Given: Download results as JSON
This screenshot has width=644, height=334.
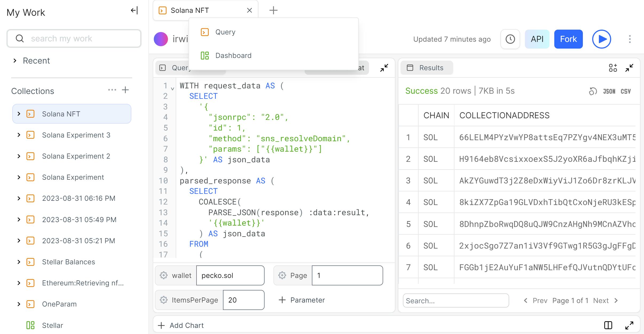Looking at the screenshot, I should [x=609, y=92].
